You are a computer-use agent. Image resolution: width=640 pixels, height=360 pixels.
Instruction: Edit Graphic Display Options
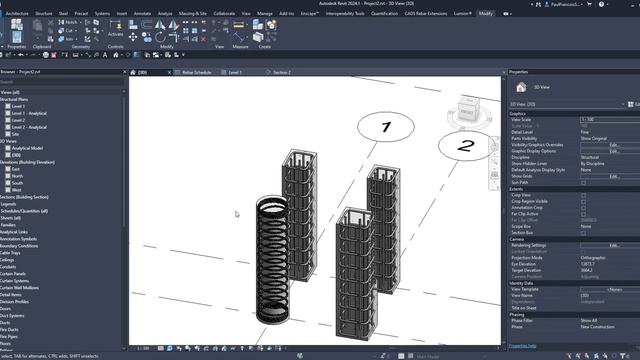click(x=610, y=151)
